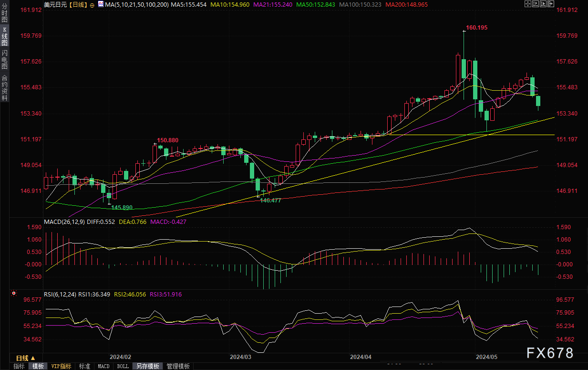Click the FX678 watermark logo
This screenshot has height=370, width=588.
point(550,353)
